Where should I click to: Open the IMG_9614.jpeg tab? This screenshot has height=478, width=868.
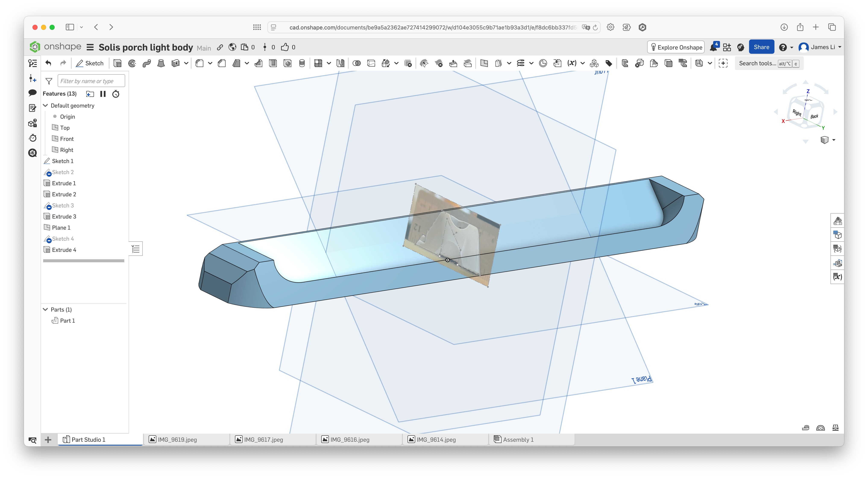(446, 439)
